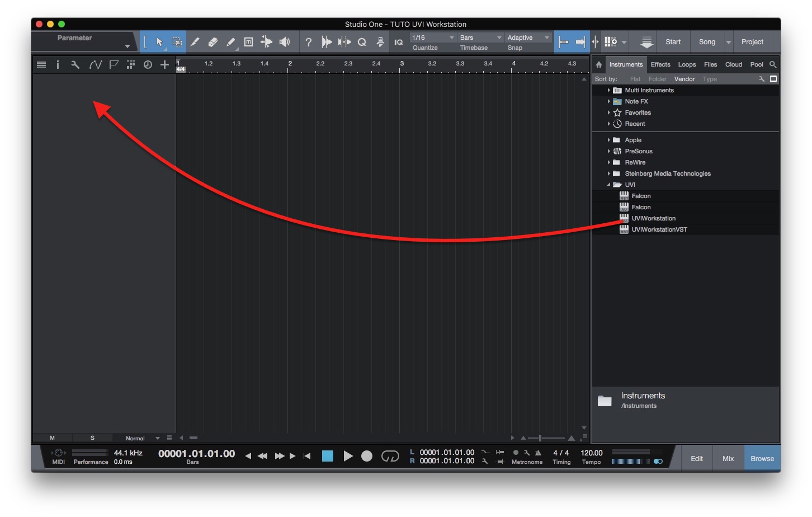
Task: Open the Project page
Action: pos(752,42)
